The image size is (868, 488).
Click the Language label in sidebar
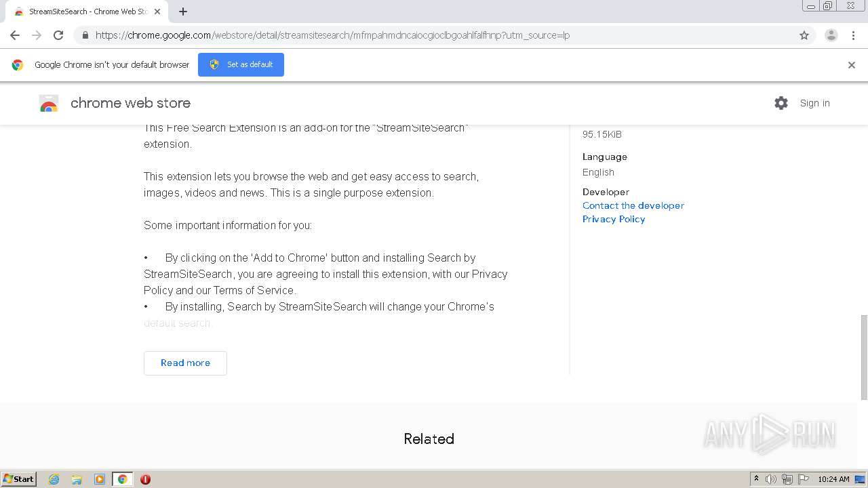(x=605, y=157)
